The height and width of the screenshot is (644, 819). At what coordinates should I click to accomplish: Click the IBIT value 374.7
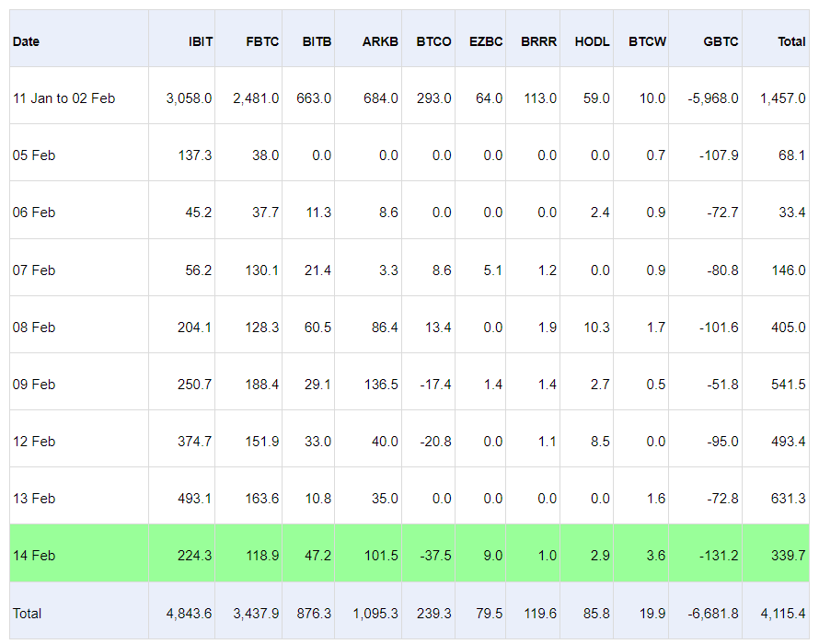pyautogui.click(x=194, y=442)
